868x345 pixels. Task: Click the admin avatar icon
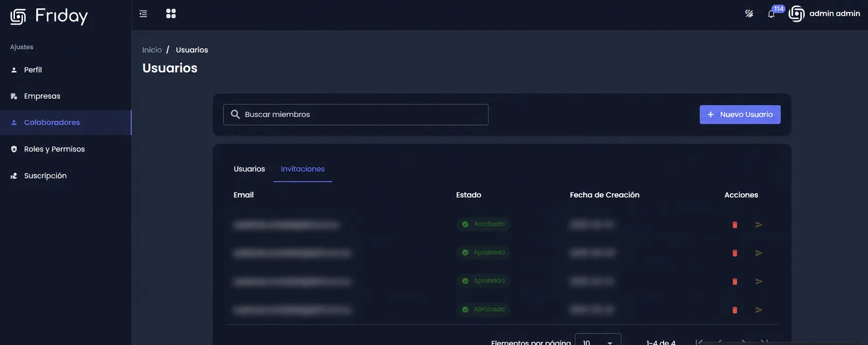click(797, 14)
